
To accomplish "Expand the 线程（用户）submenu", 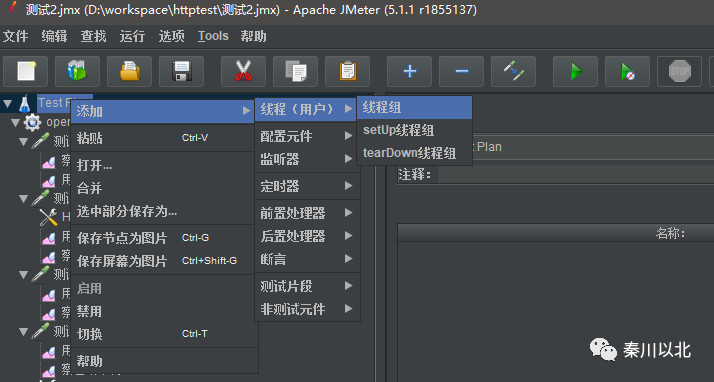I will pos(306,109).
